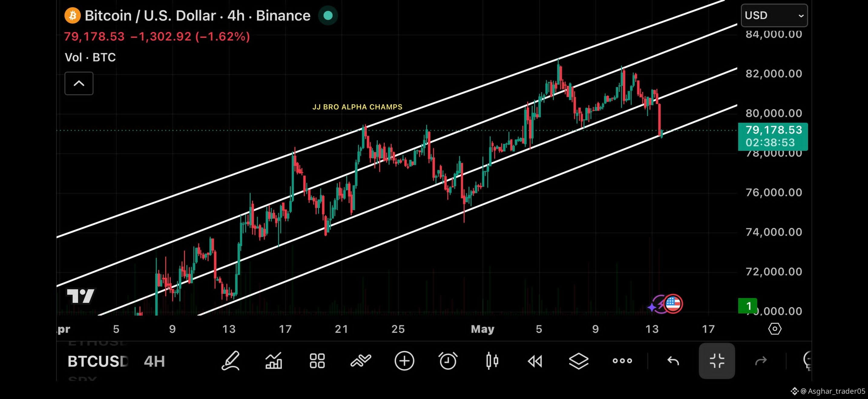The height and width of the screenshot is (399, 868).
Task: Tap the current price label 79,178.53 on axis
Action: click(x=773, y=137)
